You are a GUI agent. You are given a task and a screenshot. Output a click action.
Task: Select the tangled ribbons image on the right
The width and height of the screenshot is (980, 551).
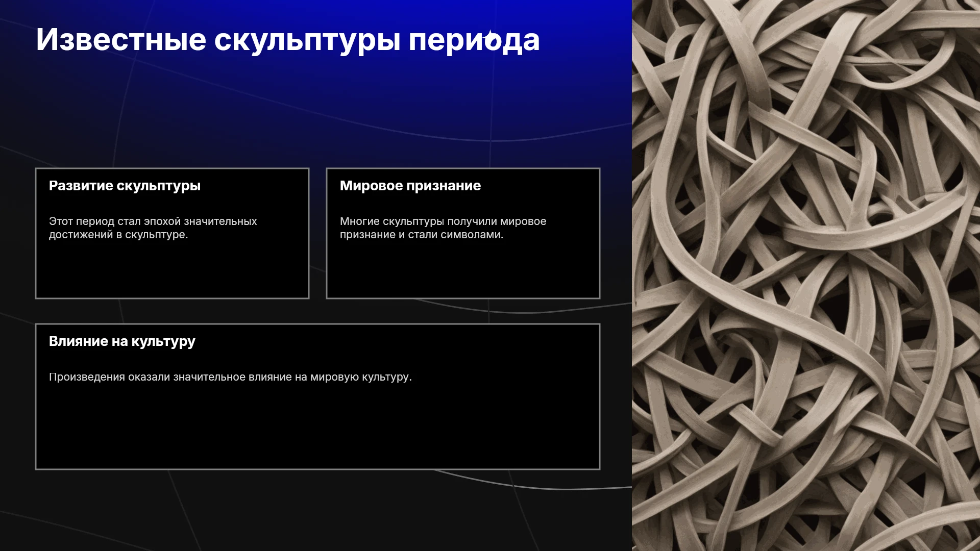point(806,275)
